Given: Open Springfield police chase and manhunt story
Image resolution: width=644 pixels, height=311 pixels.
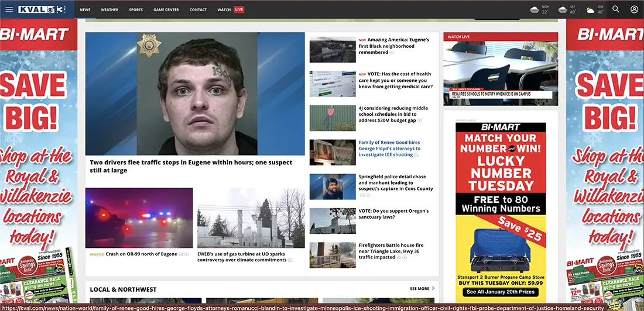Looking at the screenshot, I should click(x=396, y=183).
